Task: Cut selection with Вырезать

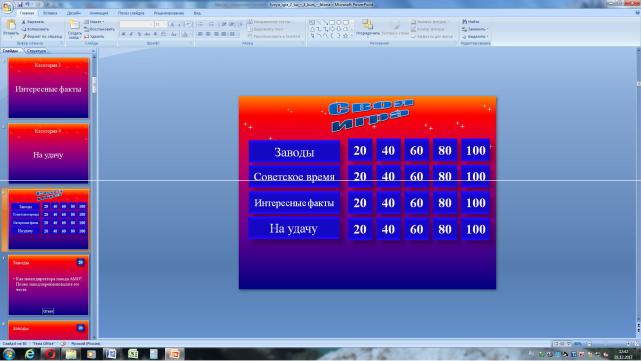Action: (33, 22)
